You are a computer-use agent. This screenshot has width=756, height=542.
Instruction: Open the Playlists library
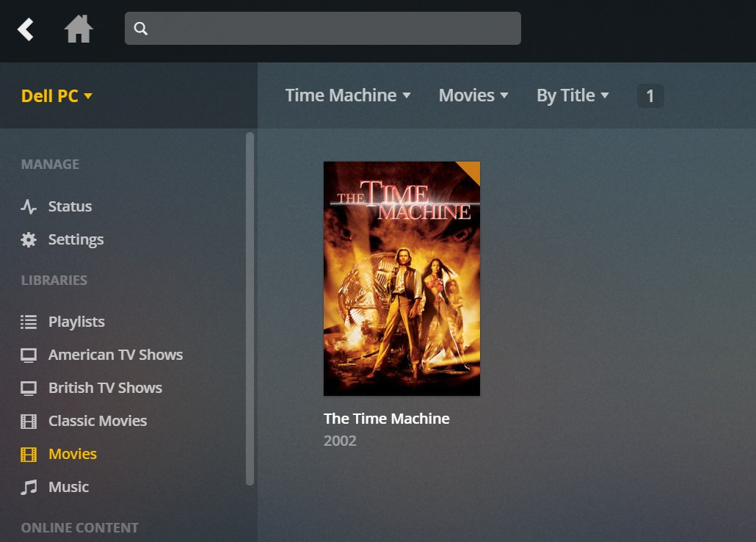pos(76,322)
